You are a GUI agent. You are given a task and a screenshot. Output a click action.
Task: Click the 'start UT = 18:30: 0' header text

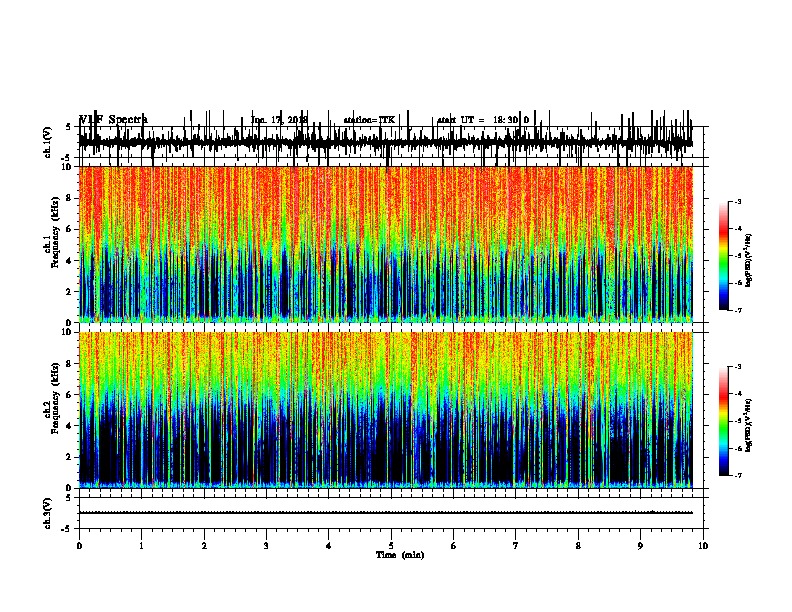coord(483,120)
